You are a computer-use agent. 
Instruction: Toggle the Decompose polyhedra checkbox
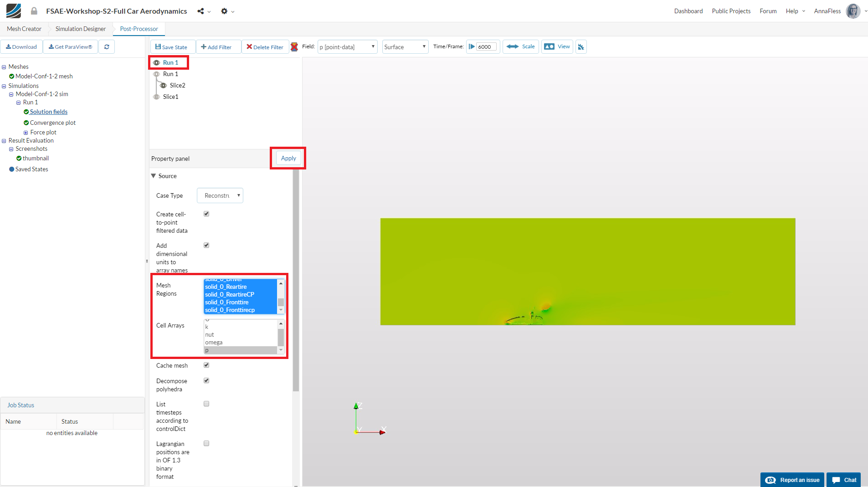(x=206, y=380)
